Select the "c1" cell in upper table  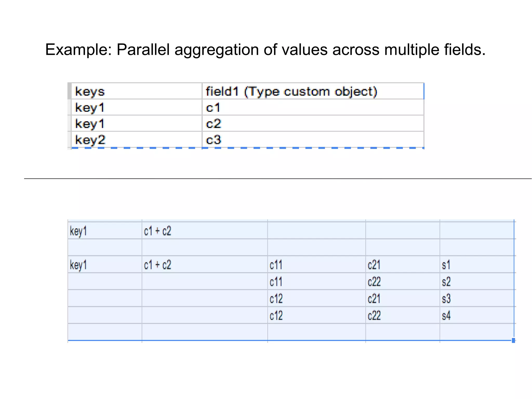coord(313,107)
